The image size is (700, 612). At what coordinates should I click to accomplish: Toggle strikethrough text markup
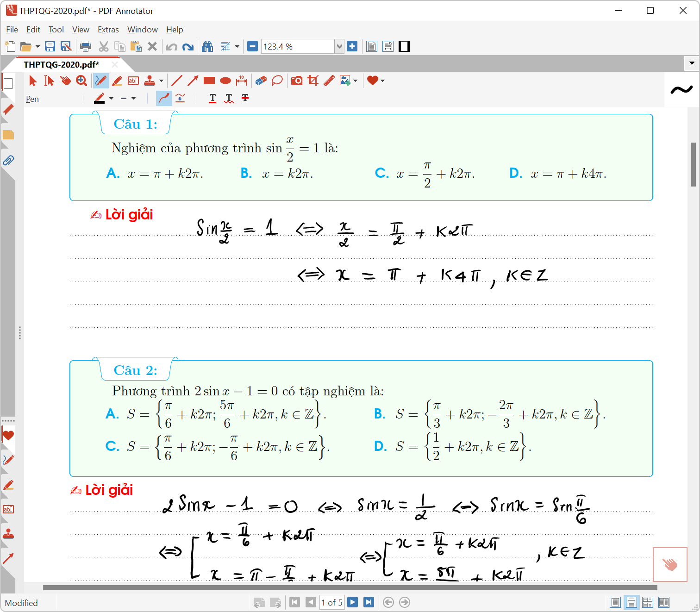245,98
